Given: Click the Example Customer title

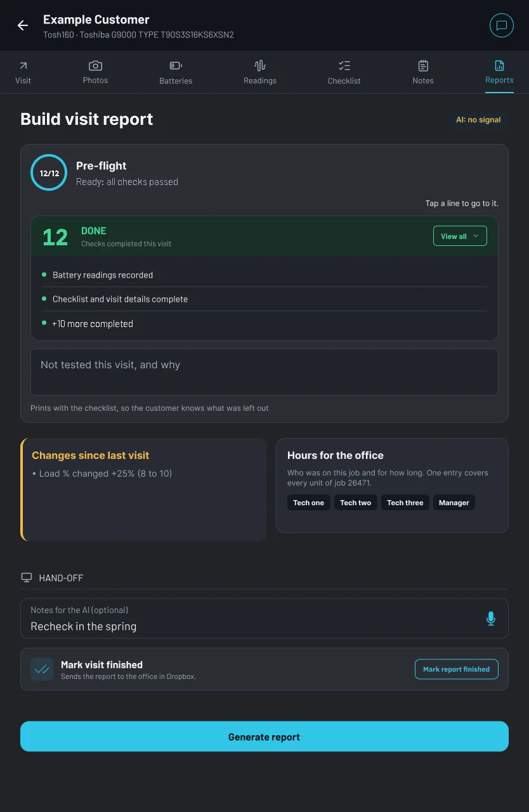Looking at the screenshot, I should point(96,20).
